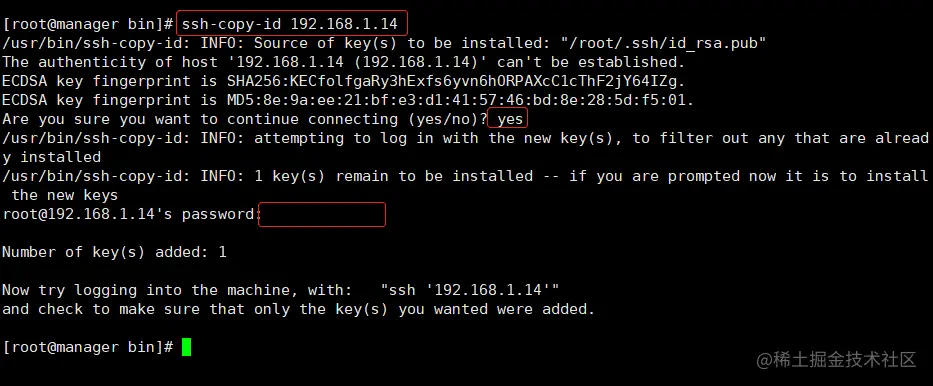Click the boxed 'yes' response
933x386 pixels.
click(508, 119)
